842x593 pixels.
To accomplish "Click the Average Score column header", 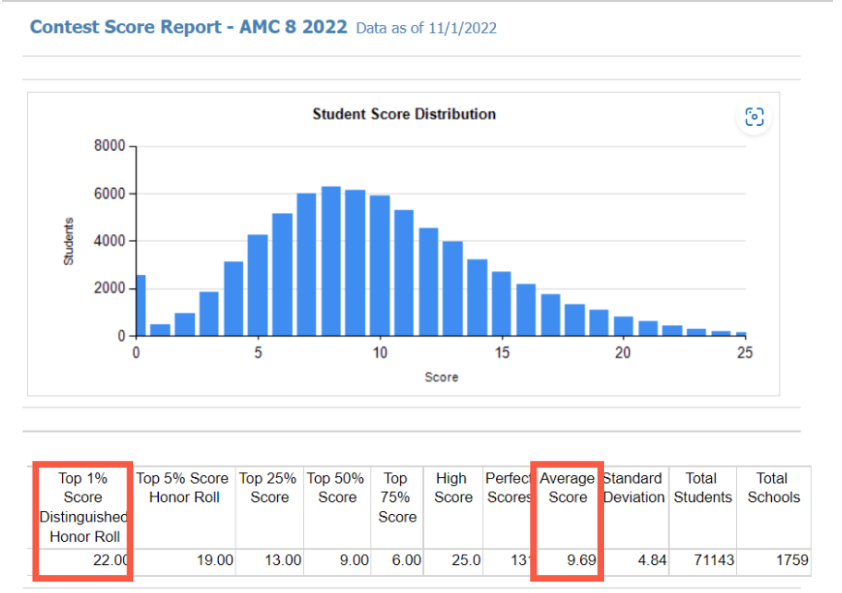I will pyautogui.click(x=567, y=487).
